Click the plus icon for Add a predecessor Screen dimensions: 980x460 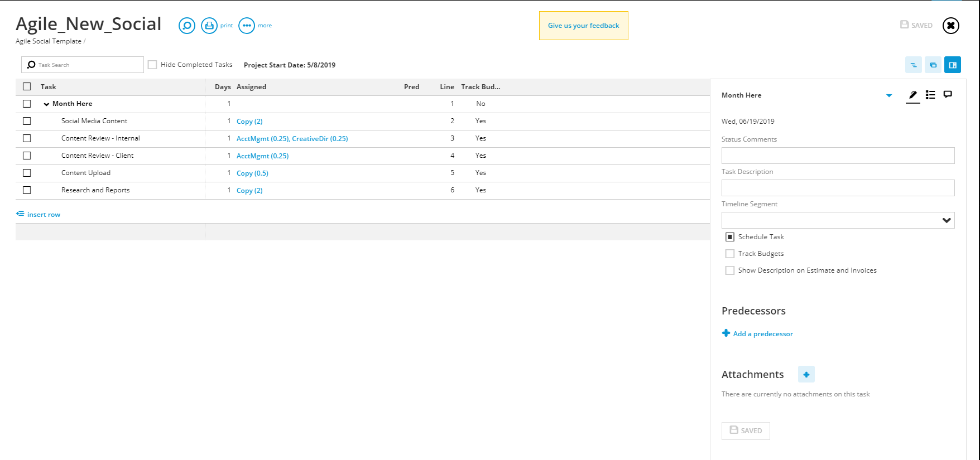click(x=726, y=333)
